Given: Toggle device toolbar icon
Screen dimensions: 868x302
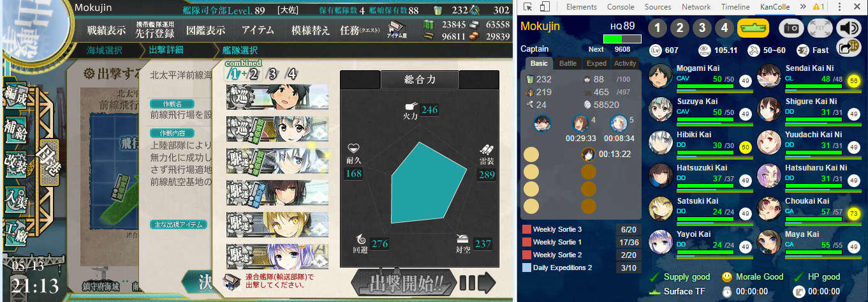Looking at the screenshot, I should coord(545,7).
